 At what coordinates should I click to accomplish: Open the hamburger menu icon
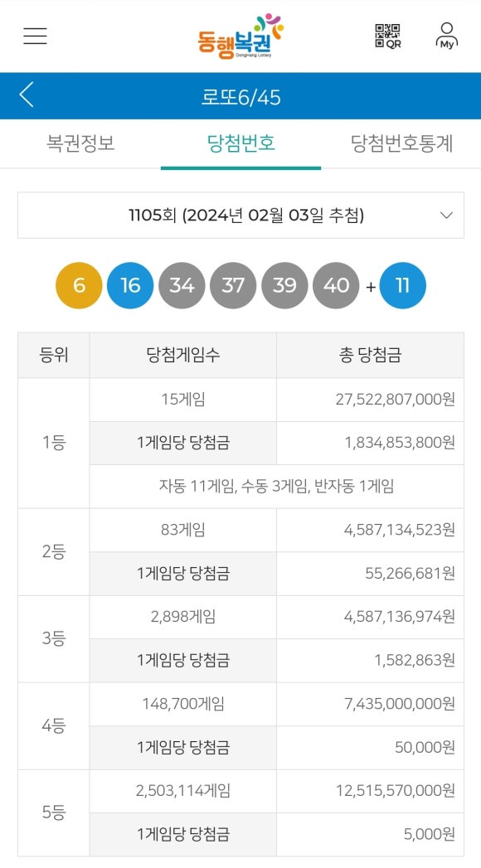coord(35,36)
